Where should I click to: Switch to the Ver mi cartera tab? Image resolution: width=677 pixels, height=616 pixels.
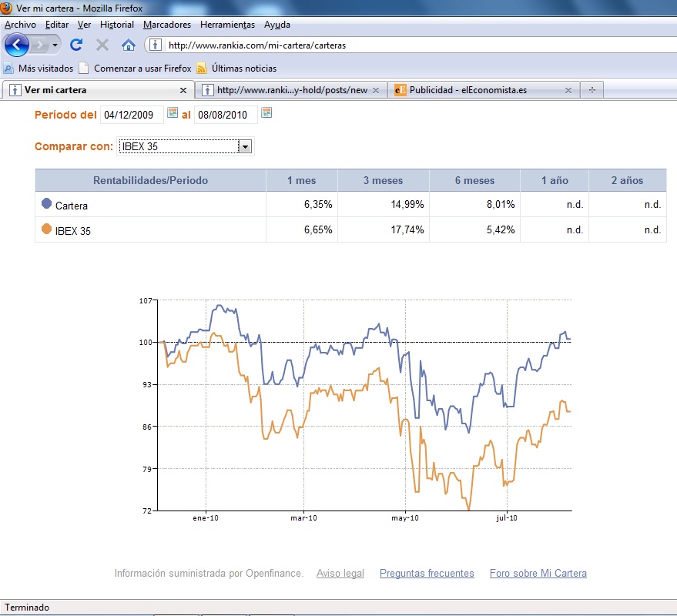click(x=98, y=90)
